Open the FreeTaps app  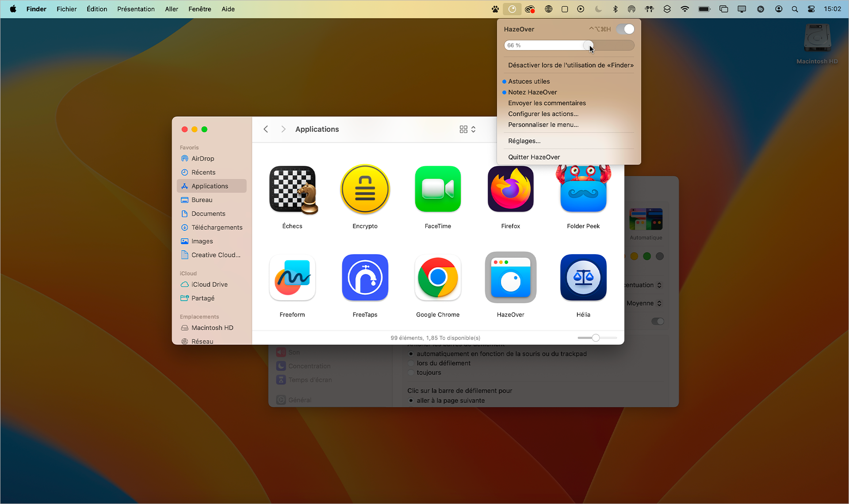(365, 278)
